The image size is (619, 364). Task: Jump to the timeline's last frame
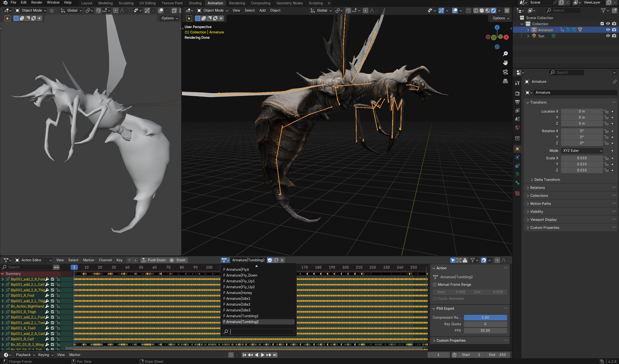(x=275, y=355)
